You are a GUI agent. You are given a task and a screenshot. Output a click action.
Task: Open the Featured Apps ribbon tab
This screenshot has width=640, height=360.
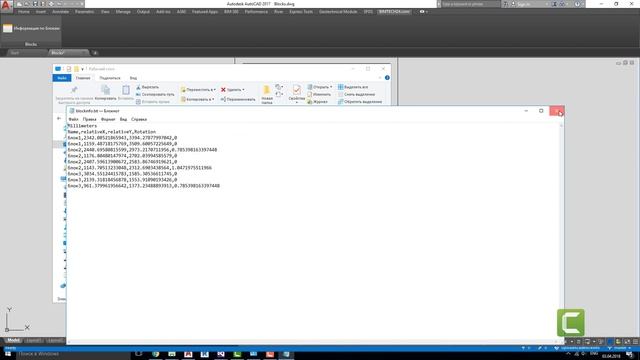point(205,12)
